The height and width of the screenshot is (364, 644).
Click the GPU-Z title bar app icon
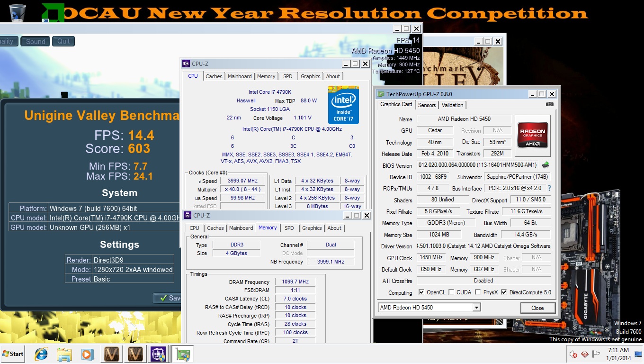381,94
